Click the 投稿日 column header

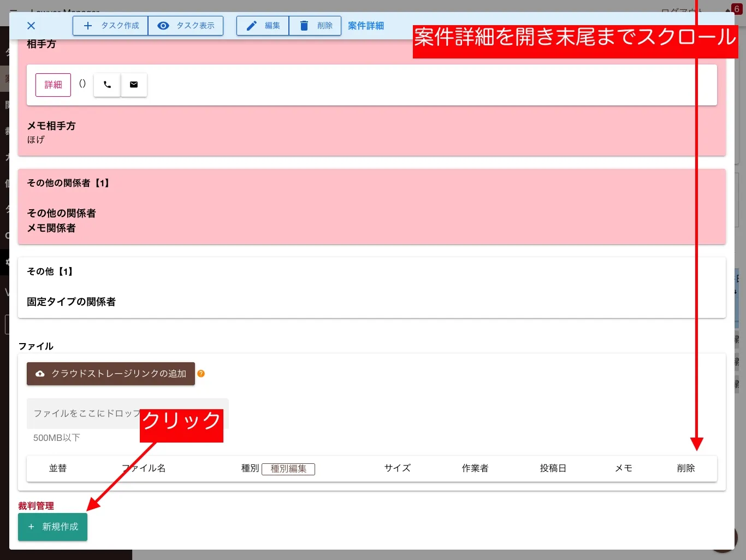point(553,468)
